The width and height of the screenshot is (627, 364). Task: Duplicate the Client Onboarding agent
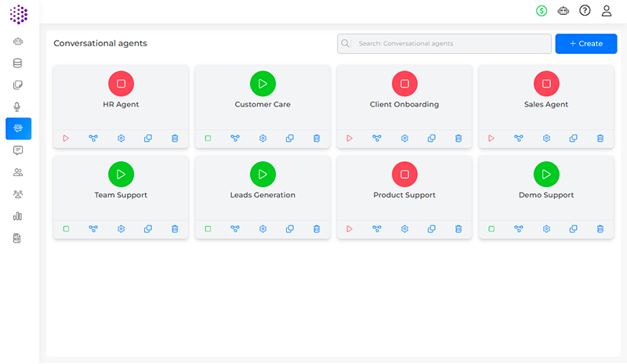[x=432, y=139]
